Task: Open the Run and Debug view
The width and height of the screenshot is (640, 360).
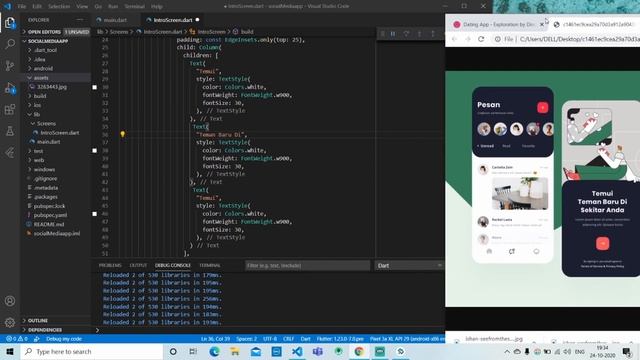Action: pos(10,87)
